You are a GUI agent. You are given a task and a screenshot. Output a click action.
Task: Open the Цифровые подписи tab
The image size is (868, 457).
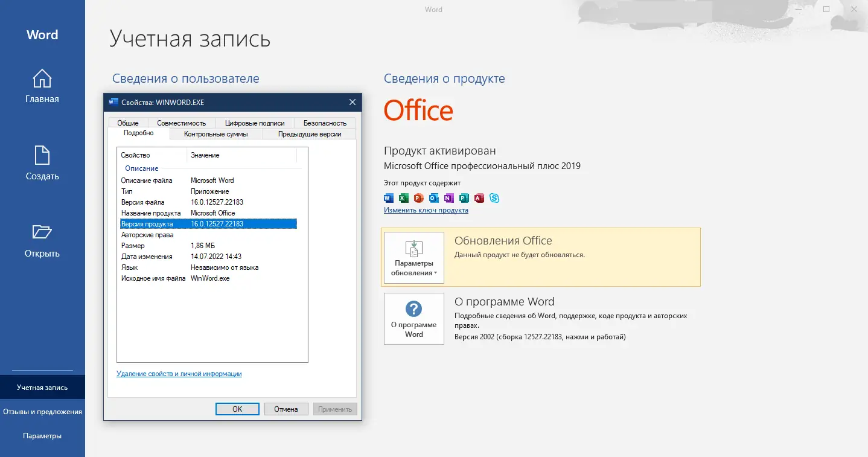(255, 123)
